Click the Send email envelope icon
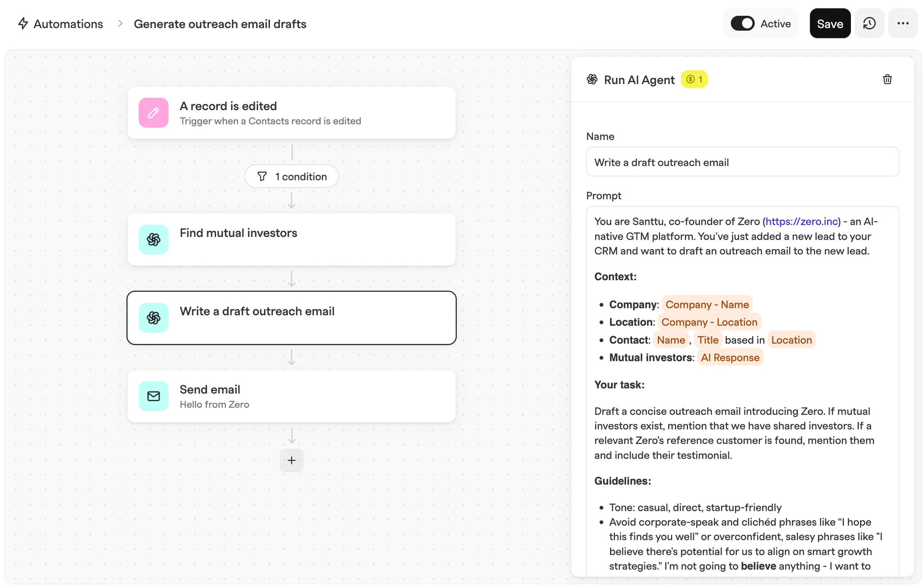The height and width of the screenshot is (588, 924). 153,396
